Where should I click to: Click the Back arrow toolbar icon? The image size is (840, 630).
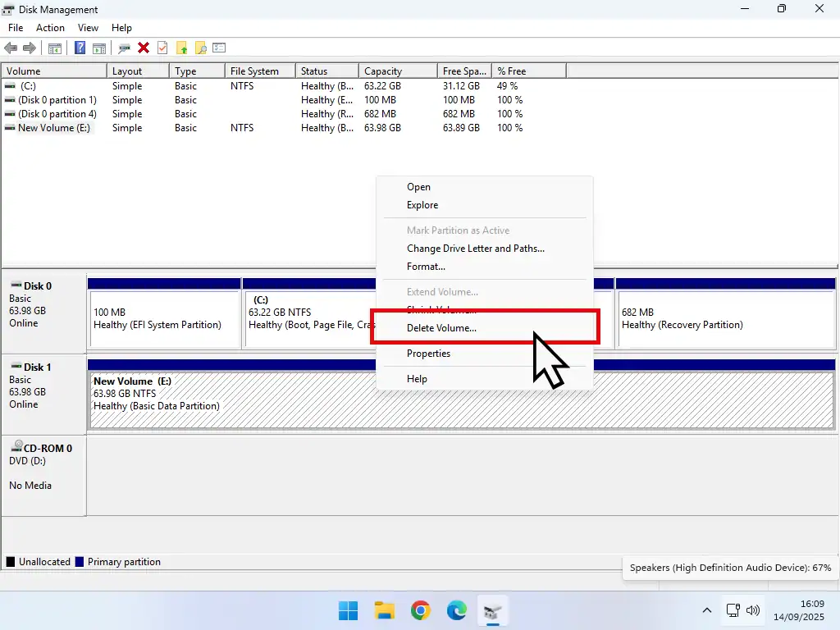tap(11, 48)
